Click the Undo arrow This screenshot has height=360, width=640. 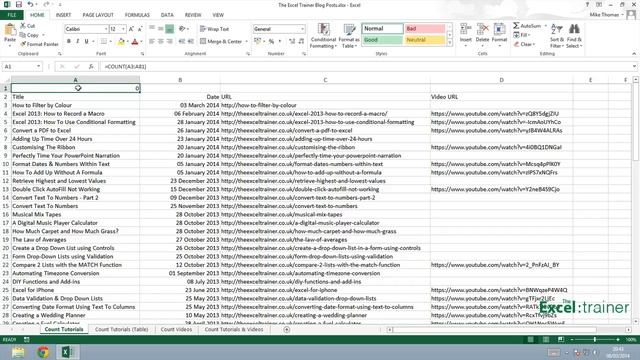point(30,4)
